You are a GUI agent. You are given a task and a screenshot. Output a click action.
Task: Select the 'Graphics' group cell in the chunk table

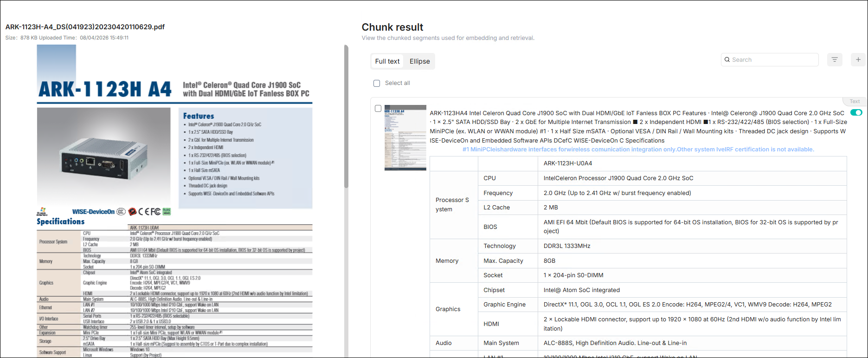click(x=454, y=309)
